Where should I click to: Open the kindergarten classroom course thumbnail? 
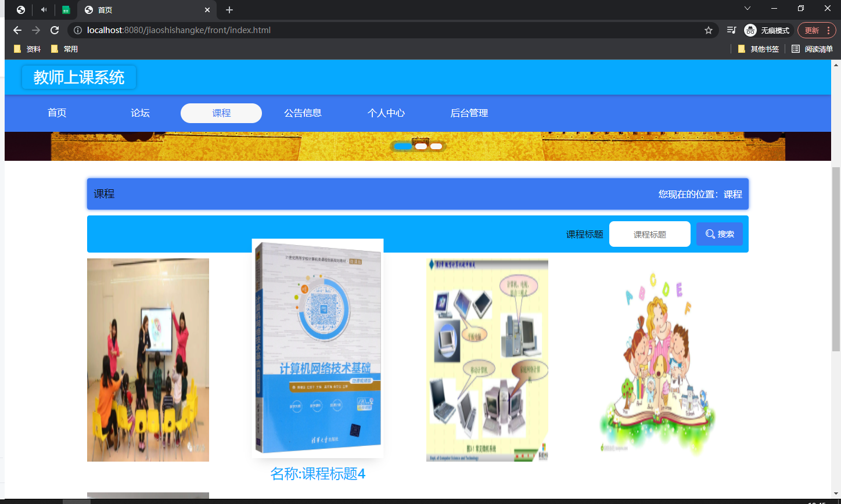(148, 359)
